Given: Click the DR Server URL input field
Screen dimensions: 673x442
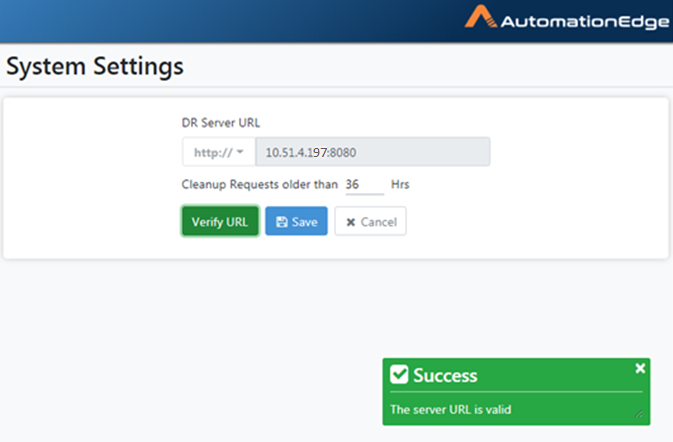Looking at the screenshot, I should tap(373, 152).
